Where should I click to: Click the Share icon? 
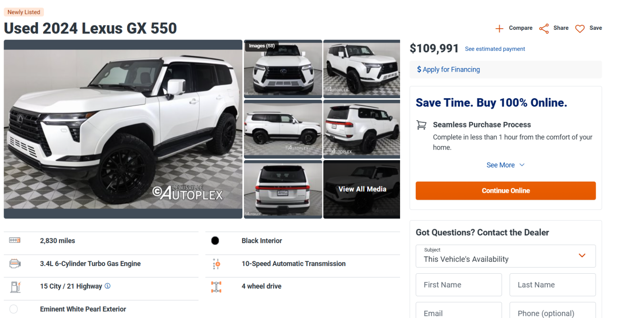(x=544, y=29)
